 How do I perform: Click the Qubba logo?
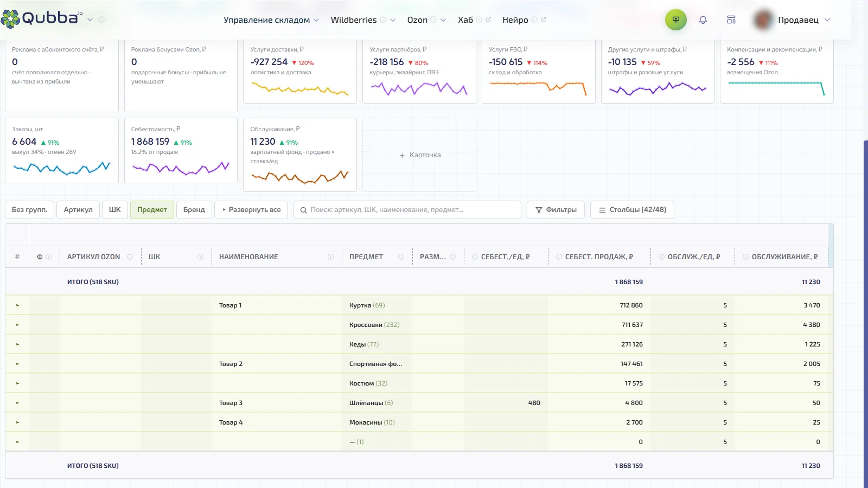click(x=42, y=18)
